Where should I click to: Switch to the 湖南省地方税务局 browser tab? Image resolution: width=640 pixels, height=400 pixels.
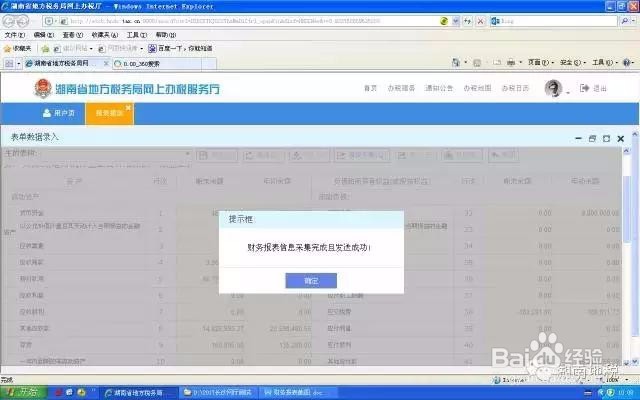point(67,64)
